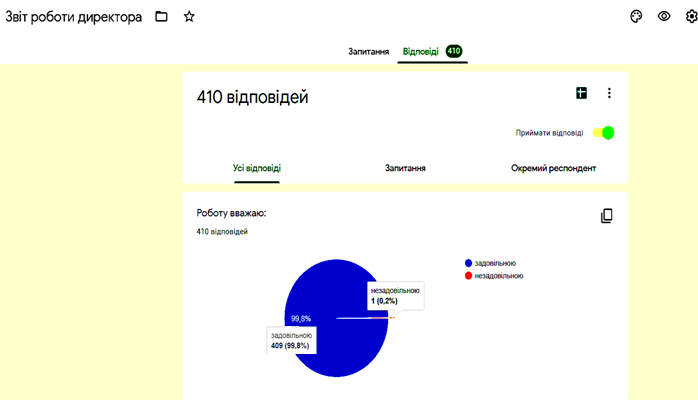Open the three-dot responses menu

coord(609,93)
